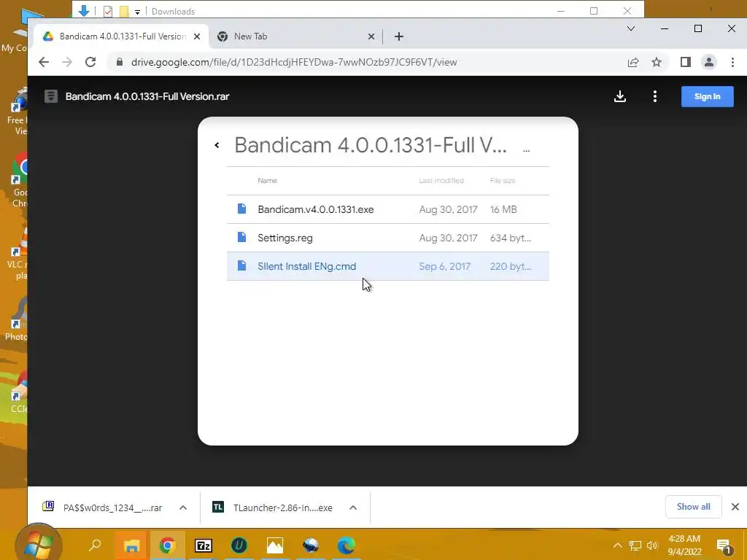Open the Photos app in taskbar
Screen dimensions: 747x560
point(275,545)
